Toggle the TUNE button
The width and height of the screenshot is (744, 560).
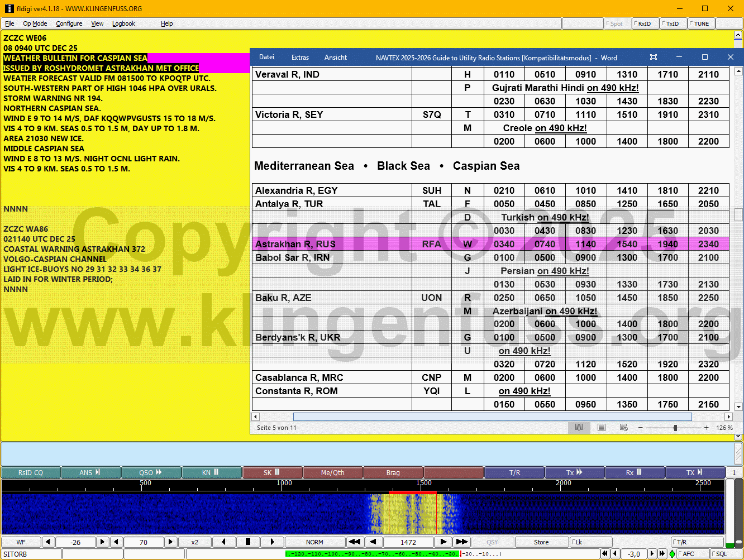point(701,23)
